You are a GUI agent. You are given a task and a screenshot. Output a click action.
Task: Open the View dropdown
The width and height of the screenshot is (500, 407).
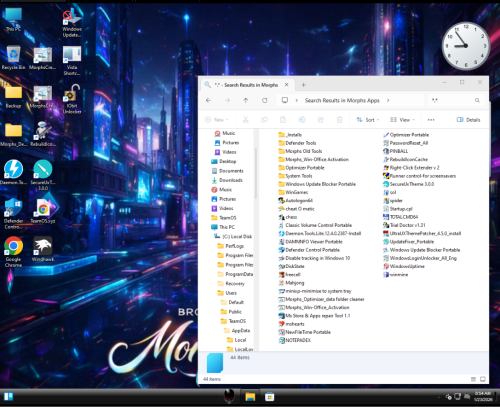(403, 120)
